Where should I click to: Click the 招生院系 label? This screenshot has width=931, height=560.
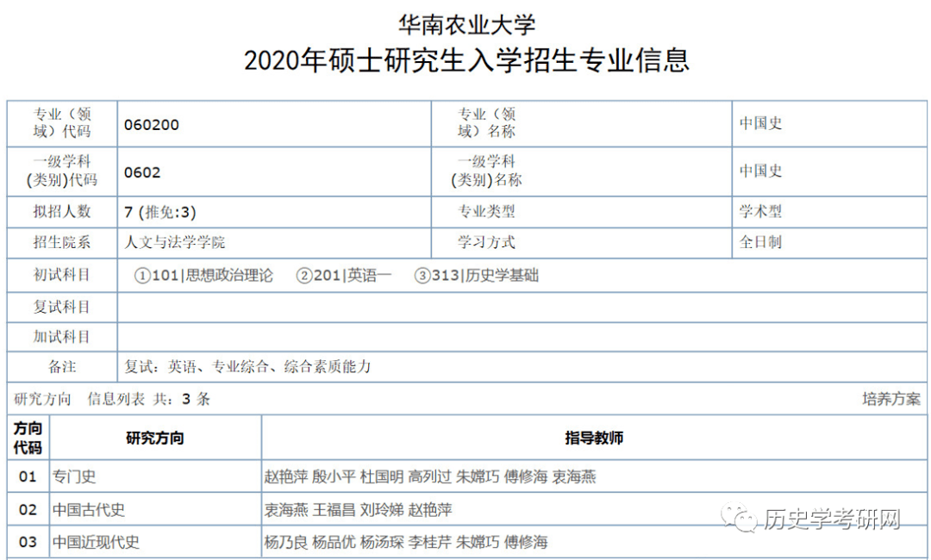click(62, 242)
